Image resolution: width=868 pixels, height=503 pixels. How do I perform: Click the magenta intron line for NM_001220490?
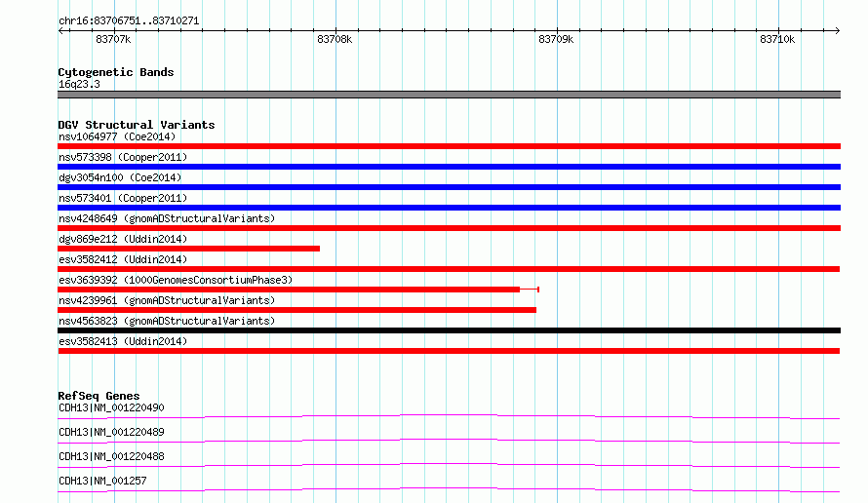[x=449, y=416]
